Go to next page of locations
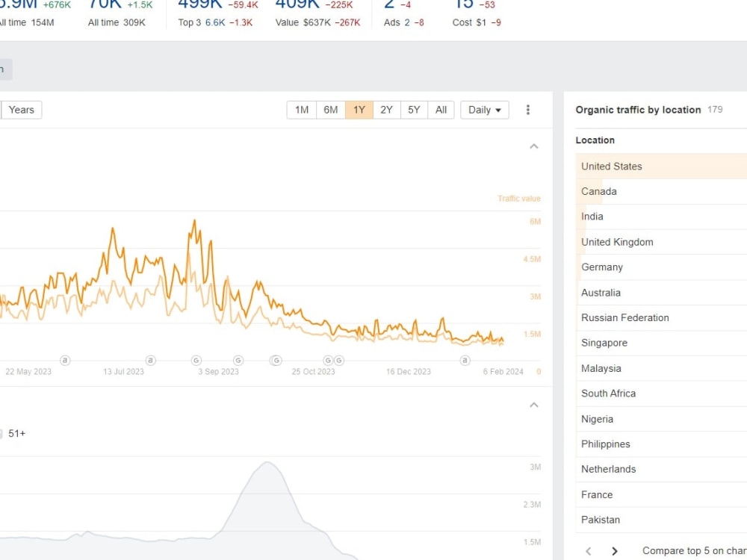 click(x=614, y=551)
